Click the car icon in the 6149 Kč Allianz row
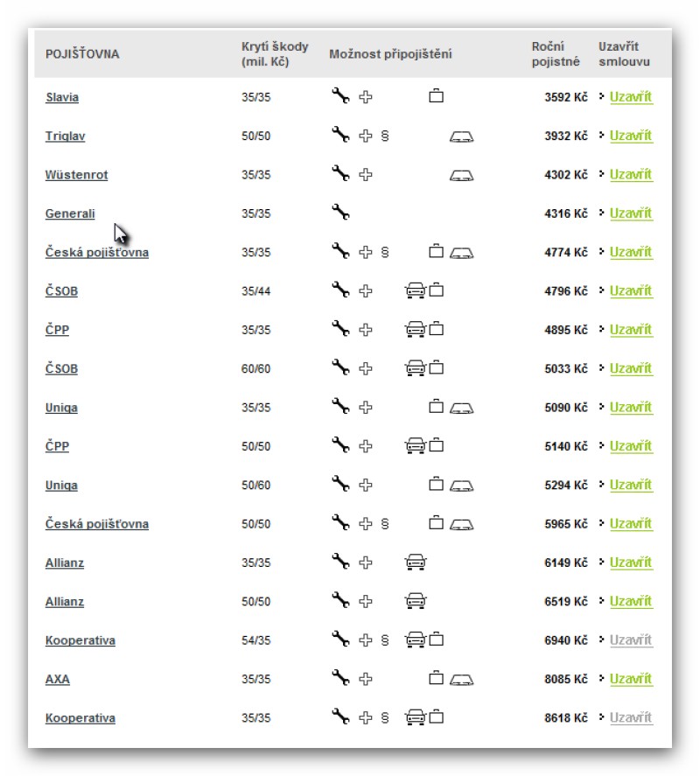 [416, 563]
